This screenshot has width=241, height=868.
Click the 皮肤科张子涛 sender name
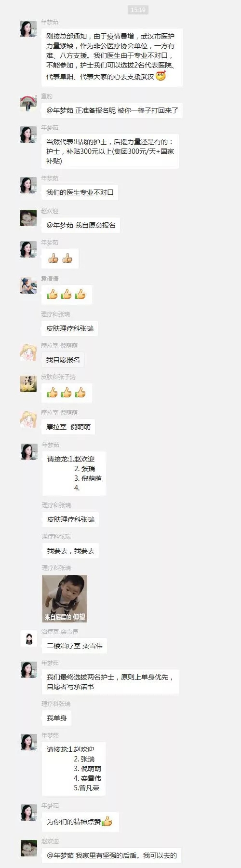58,377
